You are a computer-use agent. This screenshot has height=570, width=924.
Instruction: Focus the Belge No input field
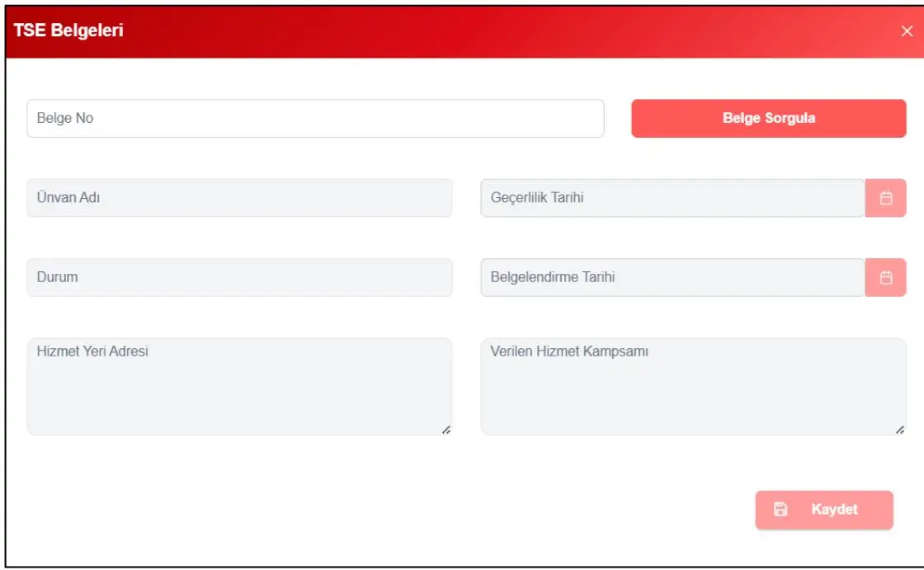click(x=315, y=119)
